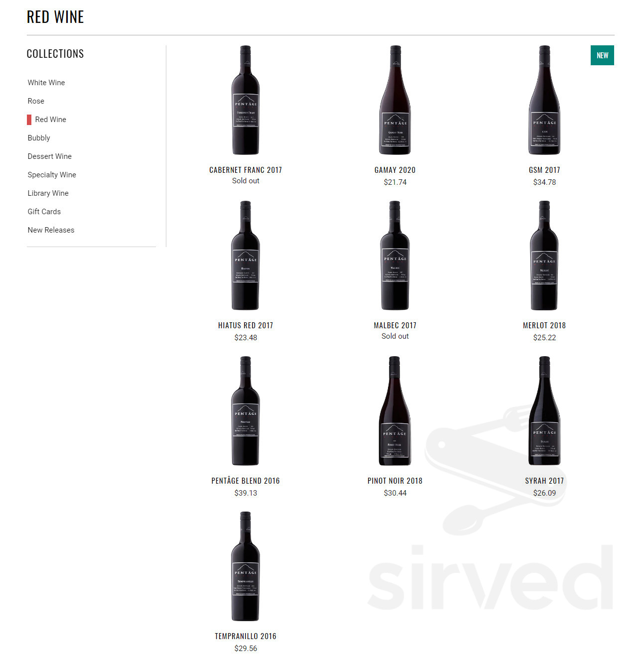Select Rose in the collections list
This screenshot has width=644, height=658.
36,101
